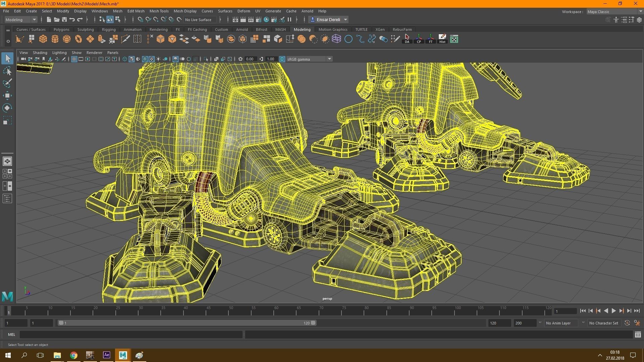Toggle textured display in viewport

point(152,59)
